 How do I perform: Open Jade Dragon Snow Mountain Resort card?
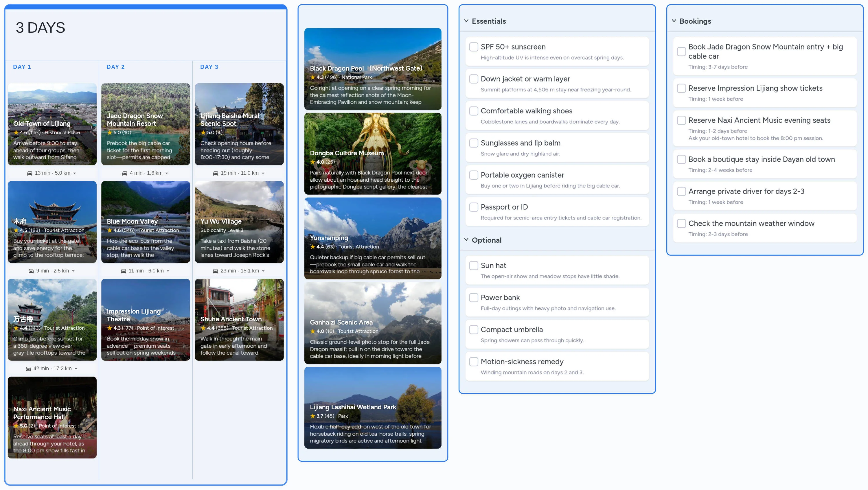click(x=146, y=124)
